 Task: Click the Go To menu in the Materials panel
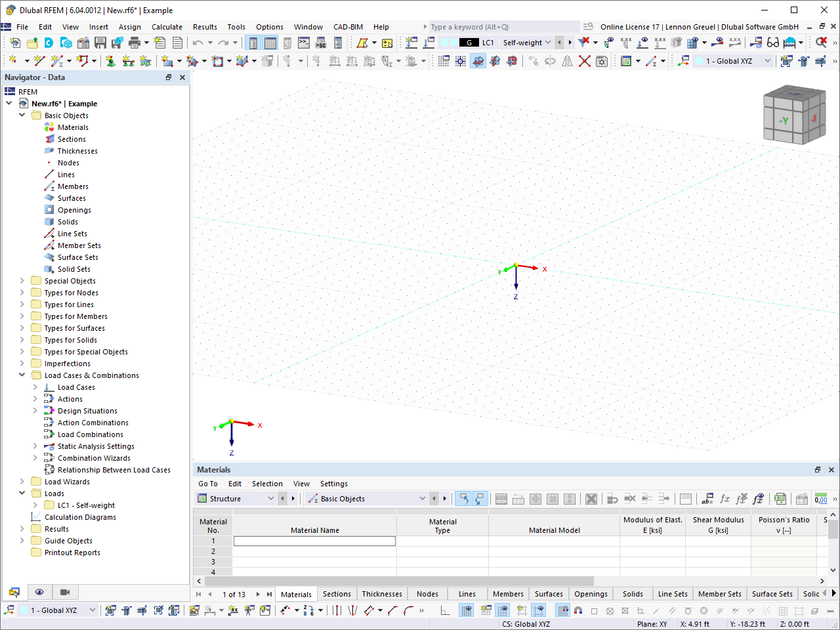point(207,484)
